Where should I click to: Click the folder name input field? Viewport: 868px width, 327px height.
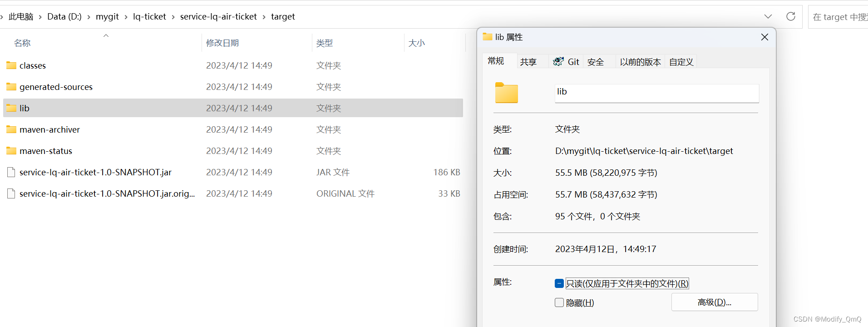click(x=657, y=93)
